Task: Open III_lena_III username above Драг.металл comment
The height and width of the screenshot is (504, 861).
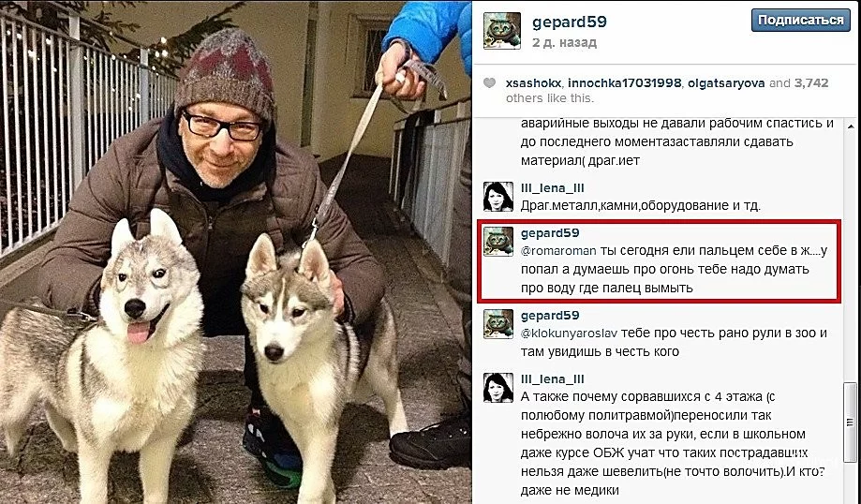Action: pos(553,188)
